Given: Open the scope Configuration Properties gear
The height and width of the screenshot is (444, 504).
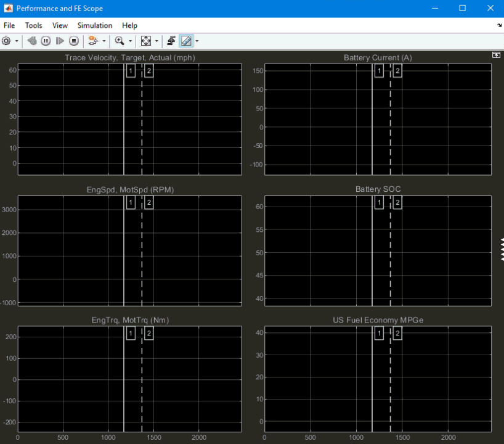Looking at the screenshot, I should [6, 41].
